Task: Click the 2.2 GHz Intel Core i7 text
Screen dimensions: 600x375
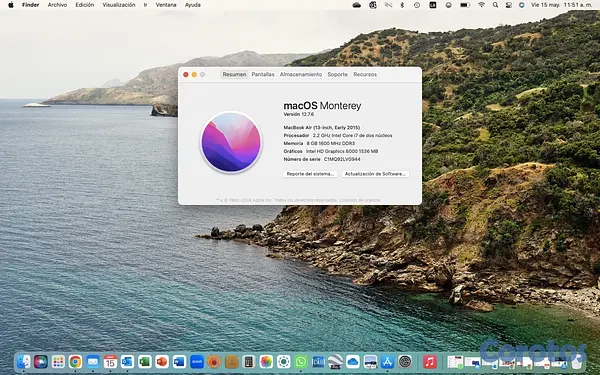Action: [352, 135]
